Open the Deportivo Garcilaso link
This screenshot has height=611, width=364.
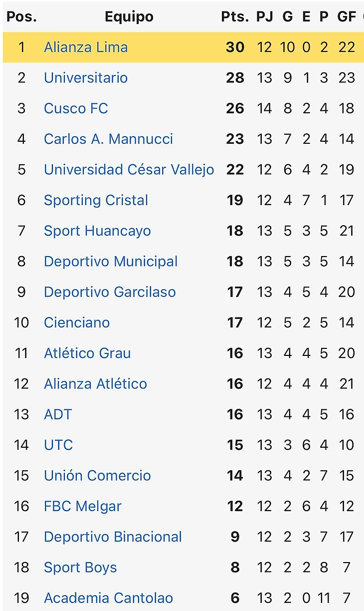click(x=110, y=292)
